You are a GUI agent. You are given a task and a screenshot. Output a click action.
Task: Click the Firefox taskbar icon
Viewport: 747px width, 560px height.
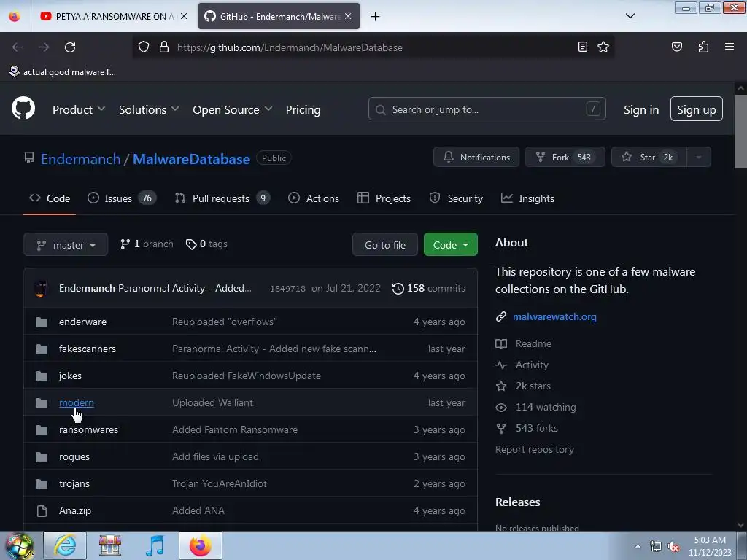point(200,545)
